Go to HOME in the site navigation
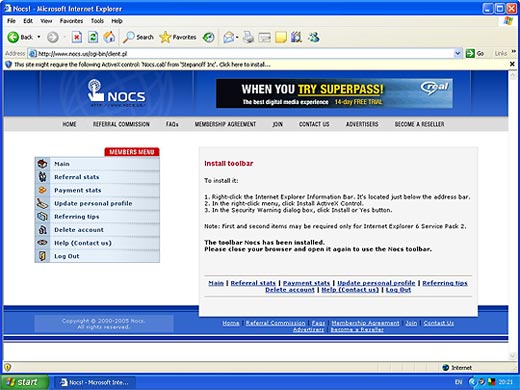 pos(69,124)
